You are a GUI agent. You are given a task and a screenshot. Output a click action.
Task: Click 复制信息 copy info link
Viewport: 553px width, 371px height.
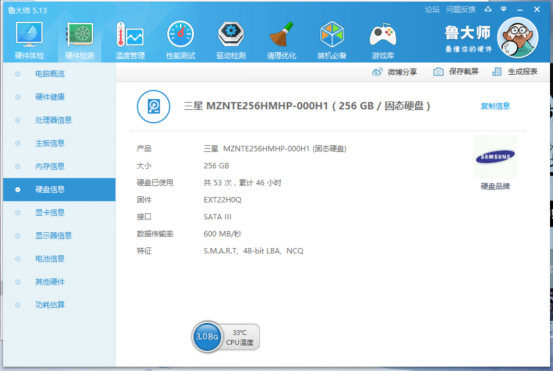tap(495, 106)
